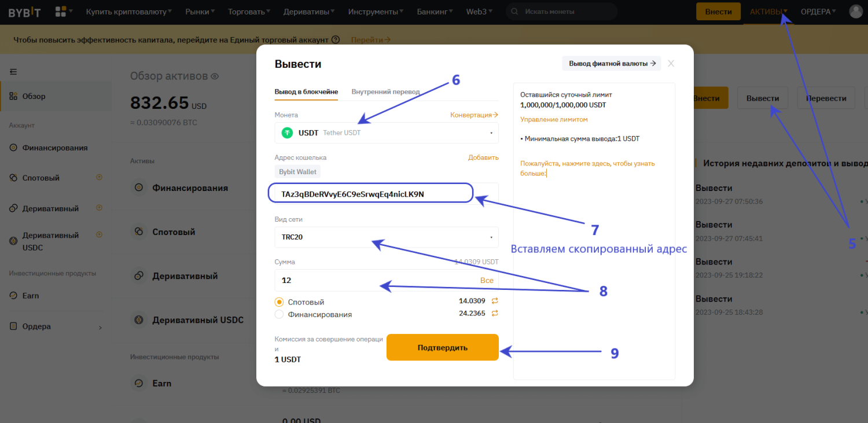This screenshot has height=423, width=868.
Task: Collapse the sidebar menu icon
Action: click(x=13, y=72)
